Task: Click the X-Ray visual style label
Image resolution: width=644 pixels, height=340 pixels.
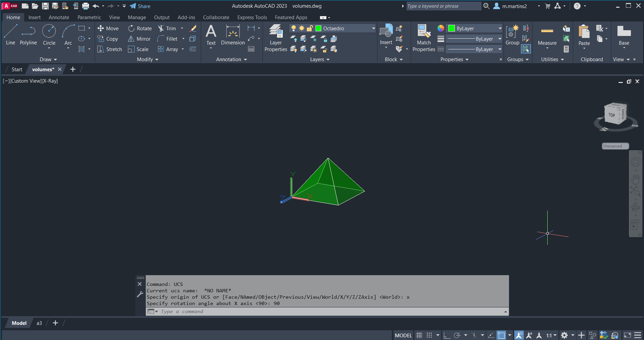Action: [x=50, y=81]
